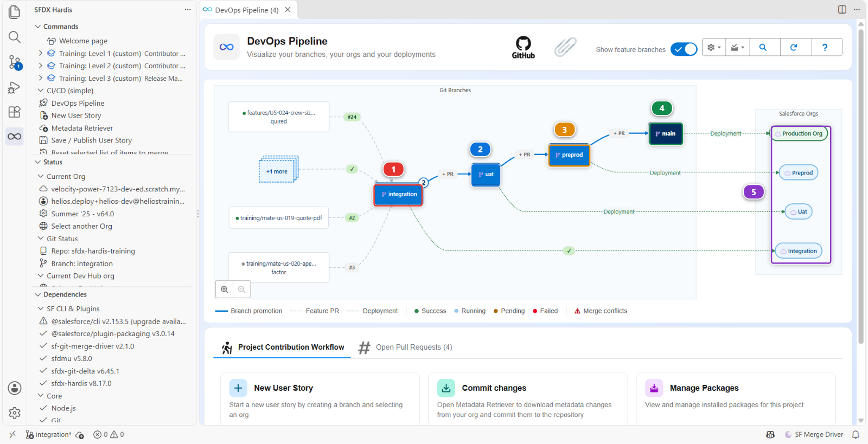Click SF Merge Driver in the status bar

(814, 435)
